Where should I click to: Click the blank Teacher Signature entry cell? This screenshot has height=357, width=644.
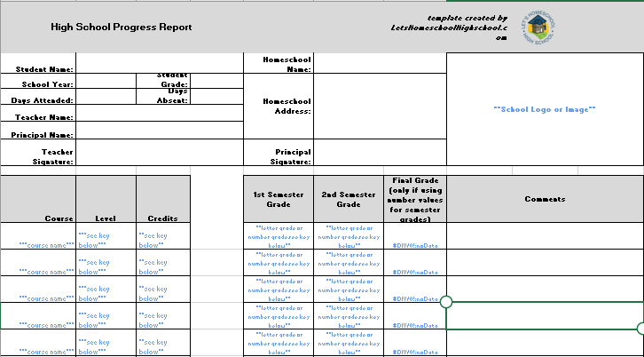(160, 153)
